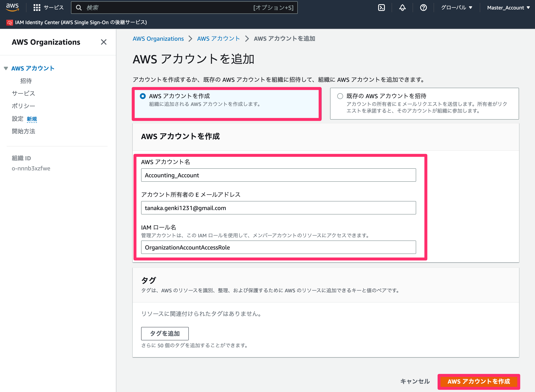Click IAM Identity Center shortcut icon
535x392 pixels.
(9, 22)
